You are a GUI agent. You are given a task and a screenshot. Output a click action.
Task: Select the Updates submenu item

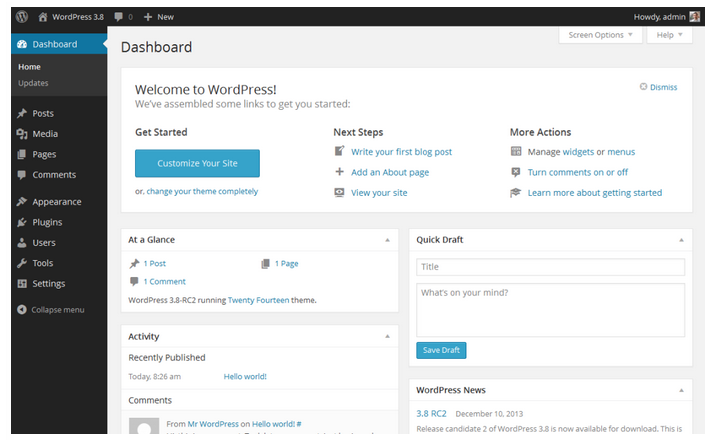tap(33, 83)
